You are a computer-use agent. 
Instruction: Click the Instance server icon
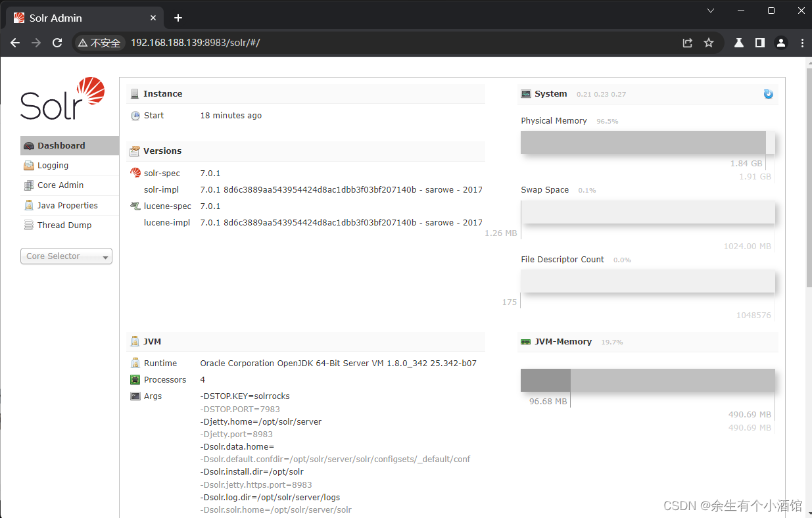point(135,94)
